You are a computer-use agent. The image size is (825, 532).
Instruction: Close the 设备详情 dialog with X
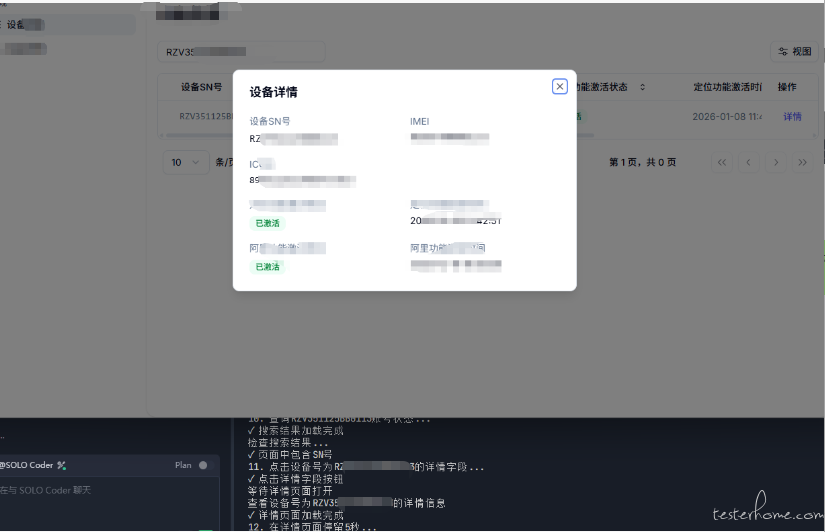(x=560, y=87)
